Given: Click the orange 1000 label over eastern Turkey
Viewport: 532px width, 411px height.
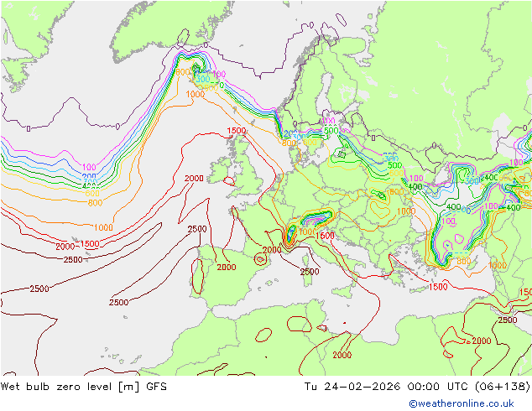Looking at the screenshot, I should (497, 265).
